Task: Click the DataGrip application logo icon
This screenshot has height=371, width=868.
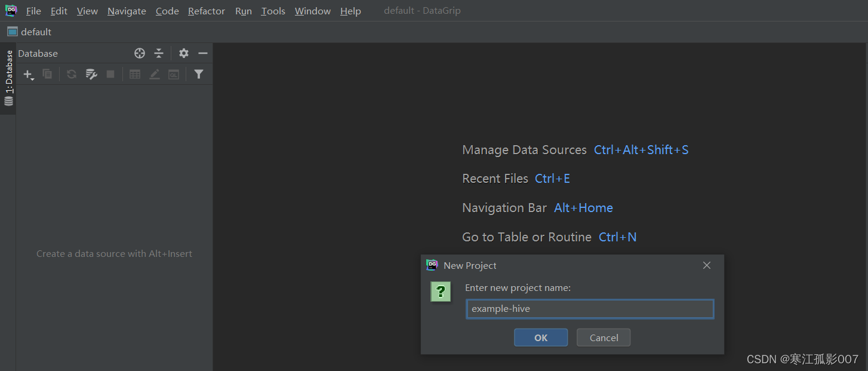Action: coord(11,11)
